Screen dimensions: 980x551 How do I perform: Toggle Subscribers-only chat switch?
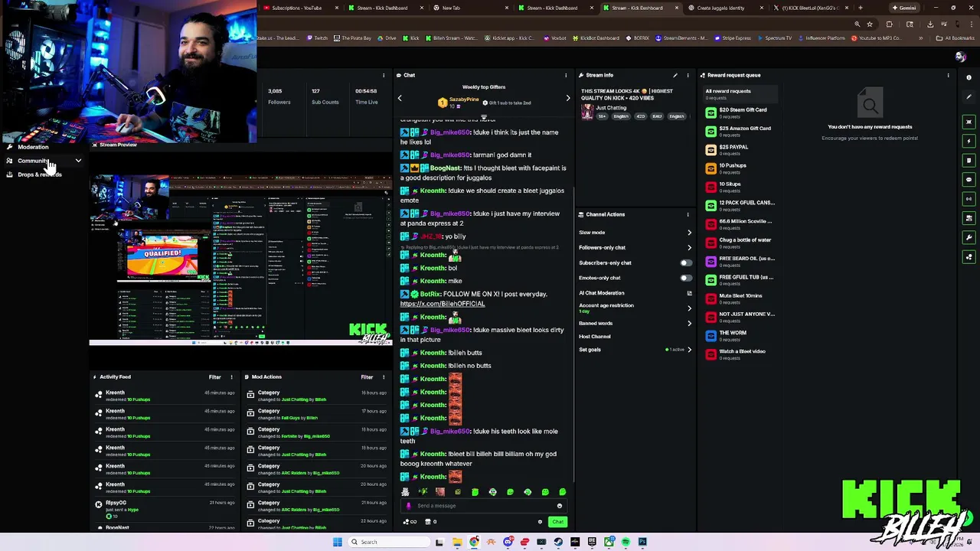[x=686, y=262]
